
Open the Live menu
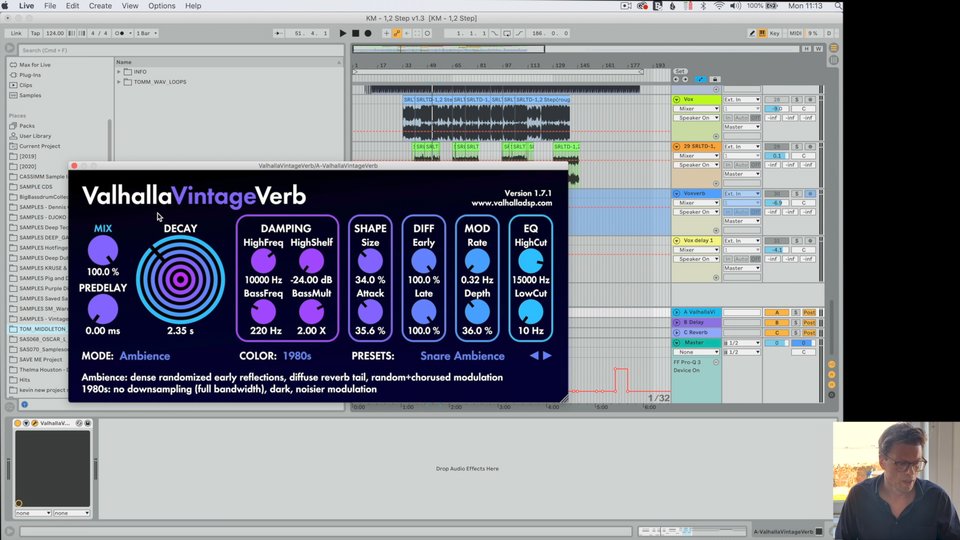point(26,6)
